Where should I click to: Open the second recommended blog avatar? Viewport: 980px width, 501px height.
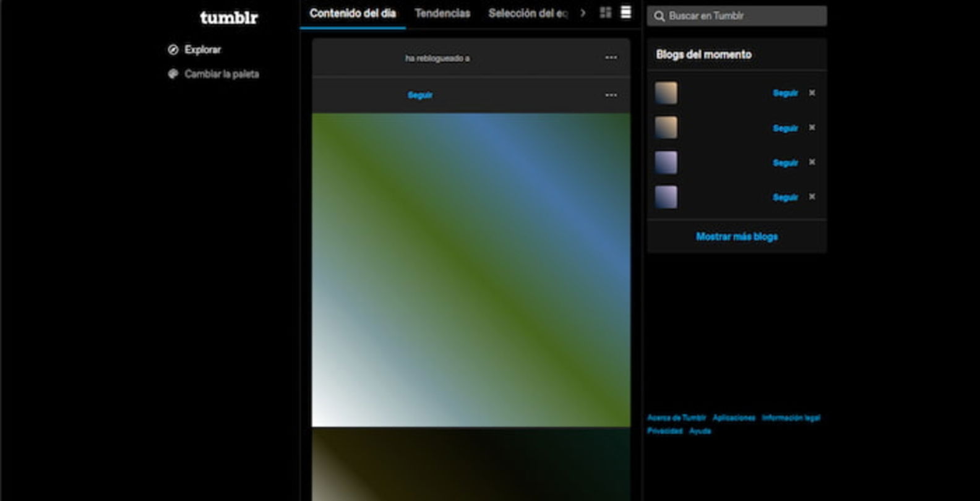666,127
